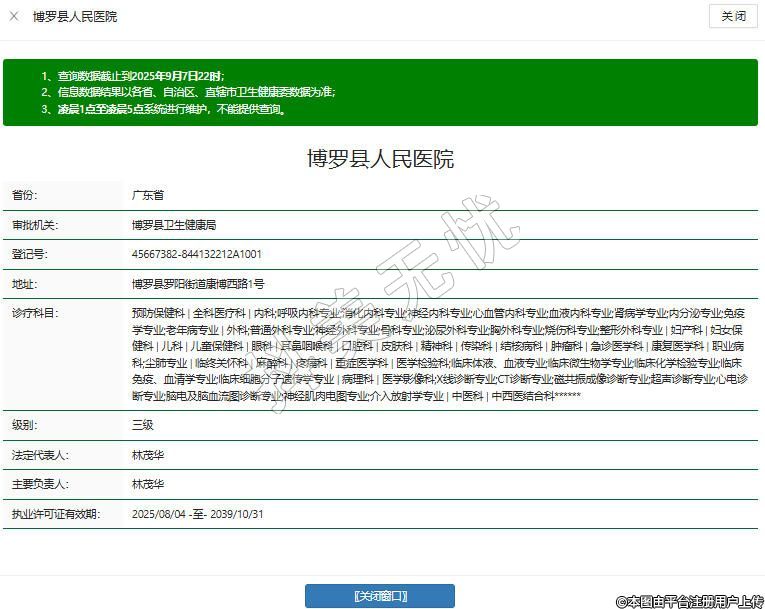
Task: Click the 本图由平台注册用户上传 watermark text
Action: coord(690,600)
